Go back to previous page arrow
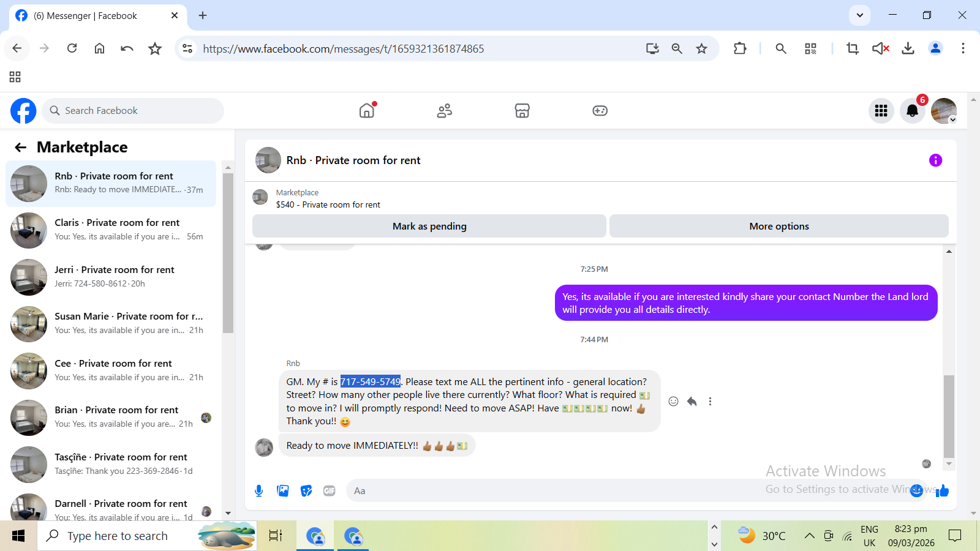 point(17,48)
